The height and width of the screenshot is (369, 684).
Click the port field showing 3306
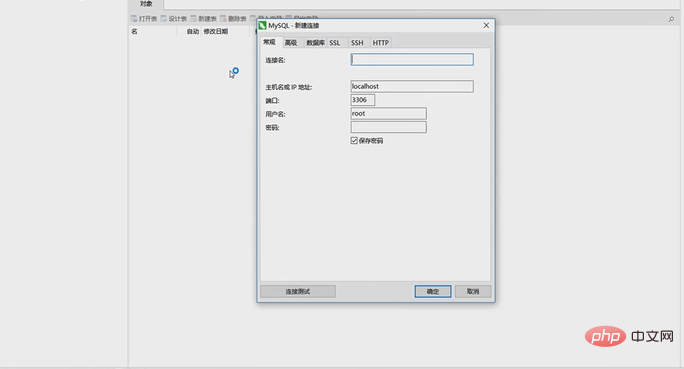tap(363, 100)
